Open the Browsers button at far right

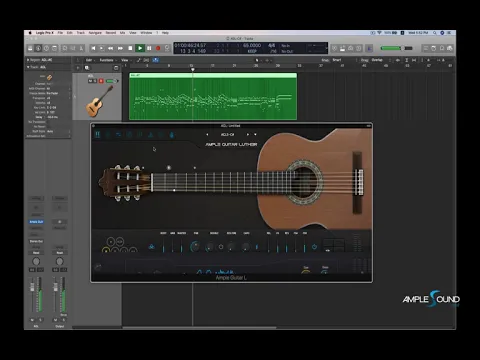pos(450,48)
